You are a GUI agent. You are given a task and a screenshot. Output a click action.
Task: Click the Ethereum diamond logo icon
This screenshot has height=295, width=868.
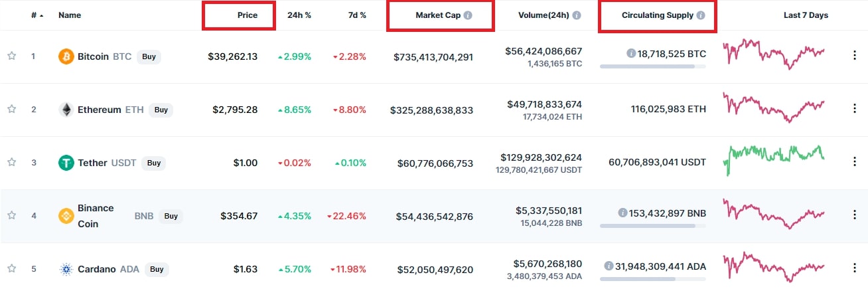pos(66,110)
